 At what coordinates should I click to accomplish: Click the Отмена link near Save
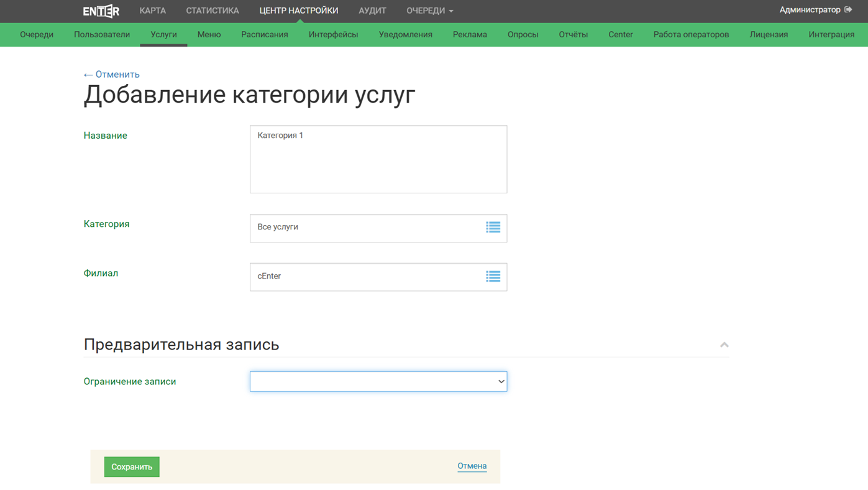(x=472, y=466)
